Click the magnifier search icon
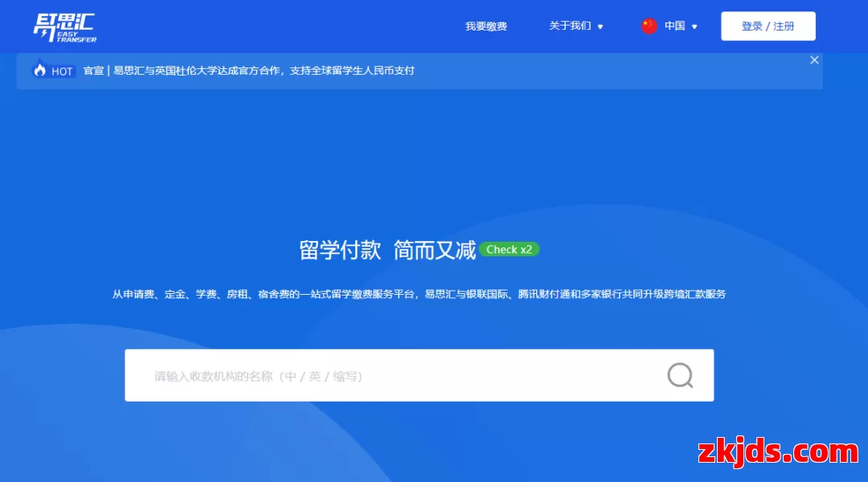 (680, 375)
